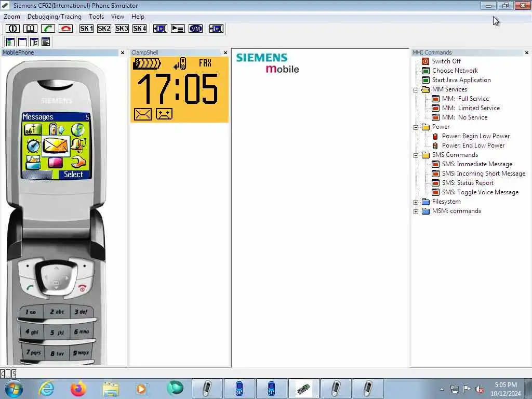Expand the MSM: commands folder
This screenshot has width=532, height=399.
click(416, 212)
